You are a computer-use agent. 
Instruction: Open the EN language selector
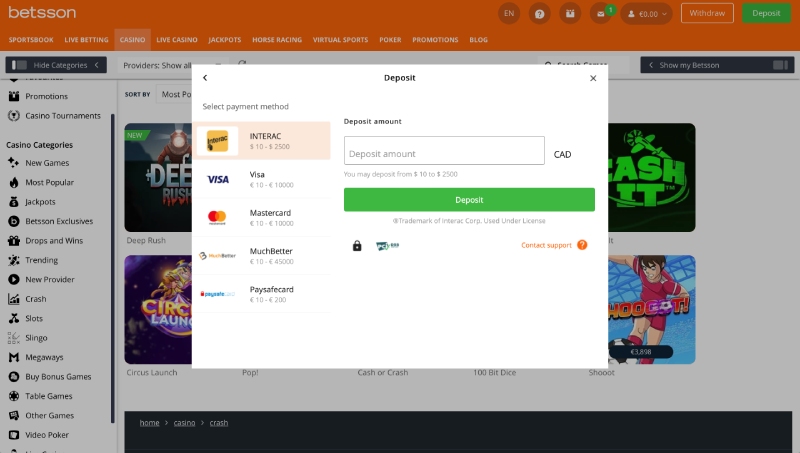click(509, 14)
